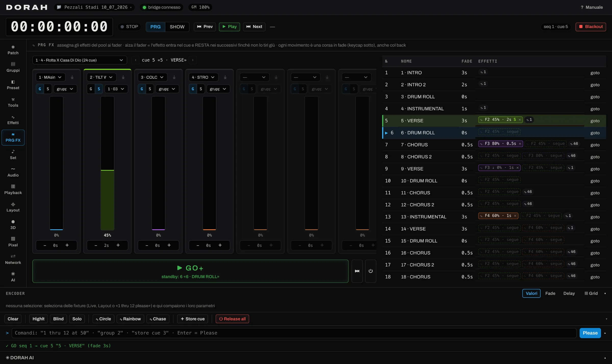Toggle S on the COLO fader
The image size is (612, 364).
pyautogui.click(x=150, y=89)
